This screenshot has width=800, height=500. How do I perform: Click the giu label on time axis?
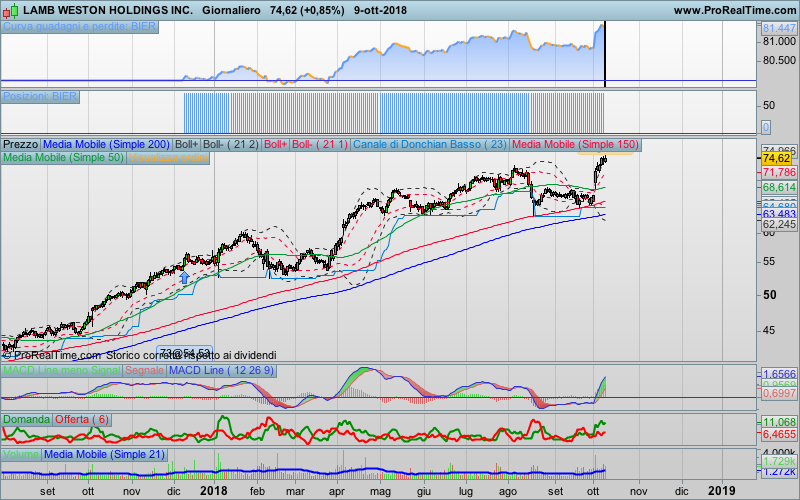[x=423, y=492]
